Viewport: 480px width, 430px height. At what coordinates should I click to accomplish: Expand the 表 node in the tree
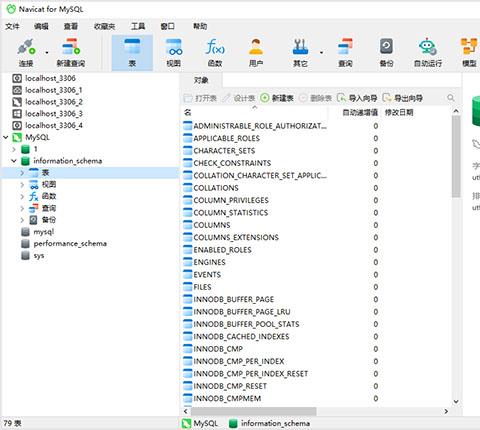[22, 173]
